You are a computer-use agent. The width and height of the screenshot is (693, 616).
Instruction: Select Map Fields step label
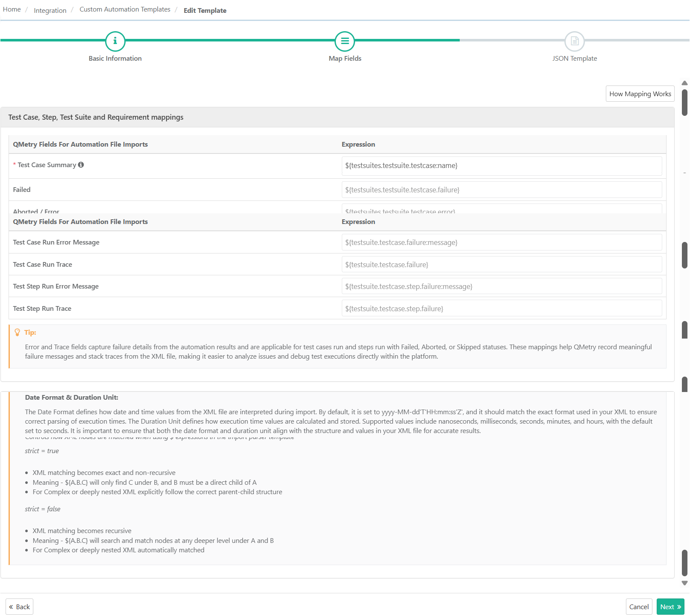click(345, 59)
